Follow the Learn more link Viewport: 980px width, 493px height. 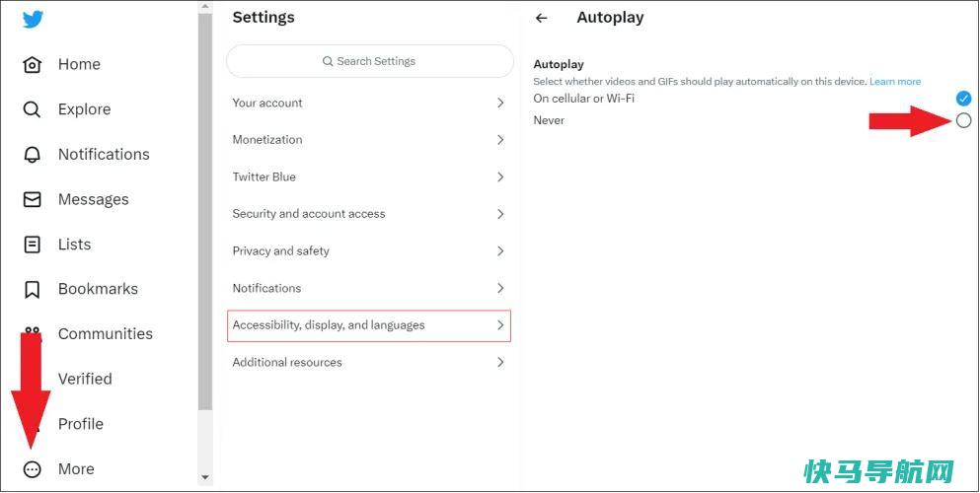pos(895,82)
